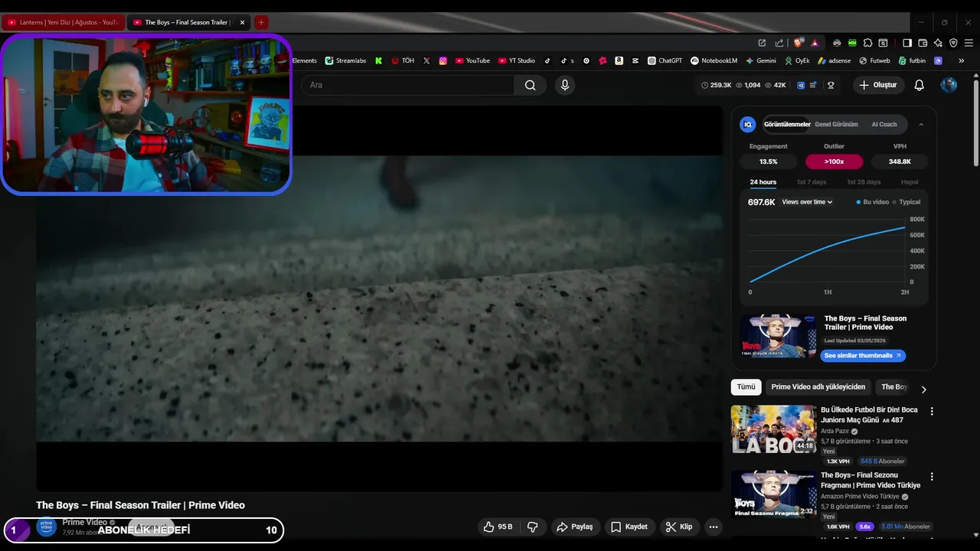Open the Futweb bookmark
This screenshot has height=551, width=980.
[x=874, y=60]
